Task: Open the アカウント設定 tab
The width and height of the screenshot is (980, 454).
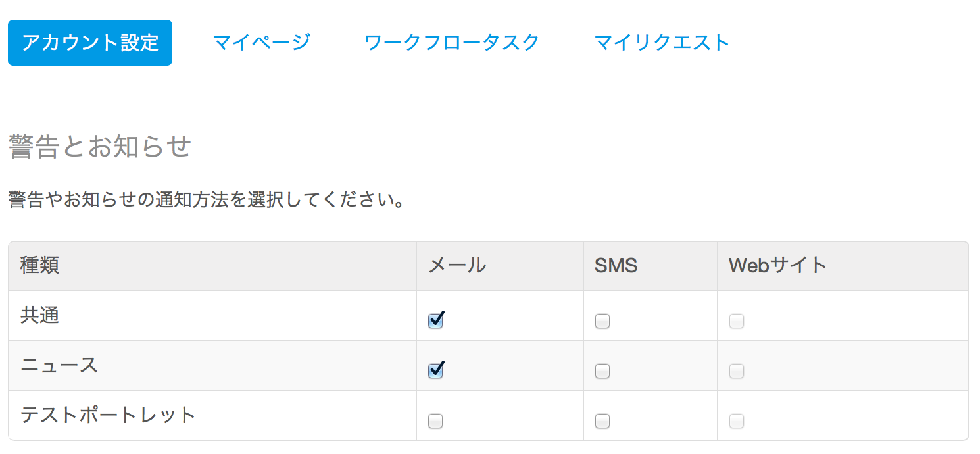Action: click(90, 43)
